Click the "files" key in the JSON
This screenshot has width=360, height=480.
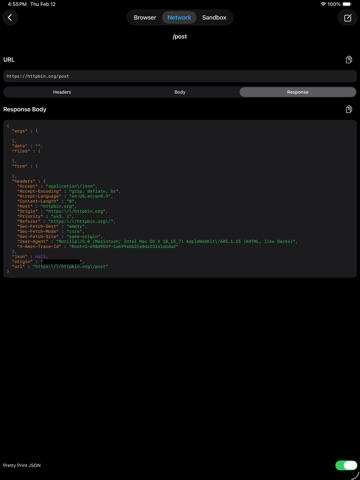click(x=21, y=151)
